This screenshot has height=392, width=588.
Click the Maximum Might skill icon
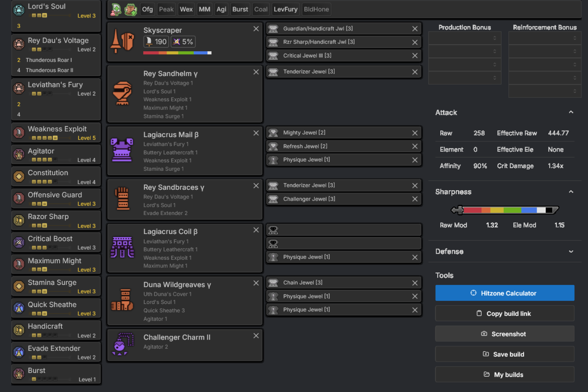pyautogui.click(x=19, y=264)
